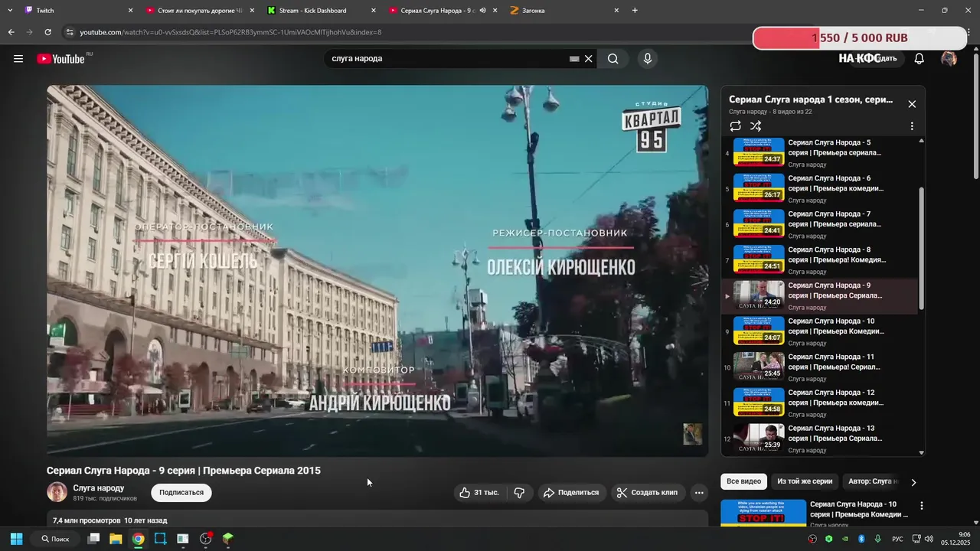Open YouTube notifications bell

point(920,59)
